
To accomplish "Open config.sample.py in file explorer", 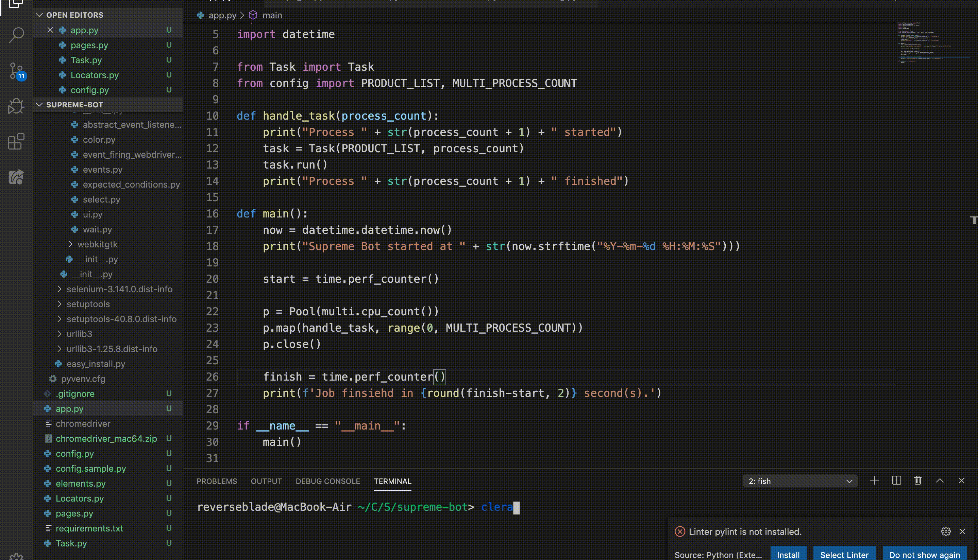I will click(91, 469).
